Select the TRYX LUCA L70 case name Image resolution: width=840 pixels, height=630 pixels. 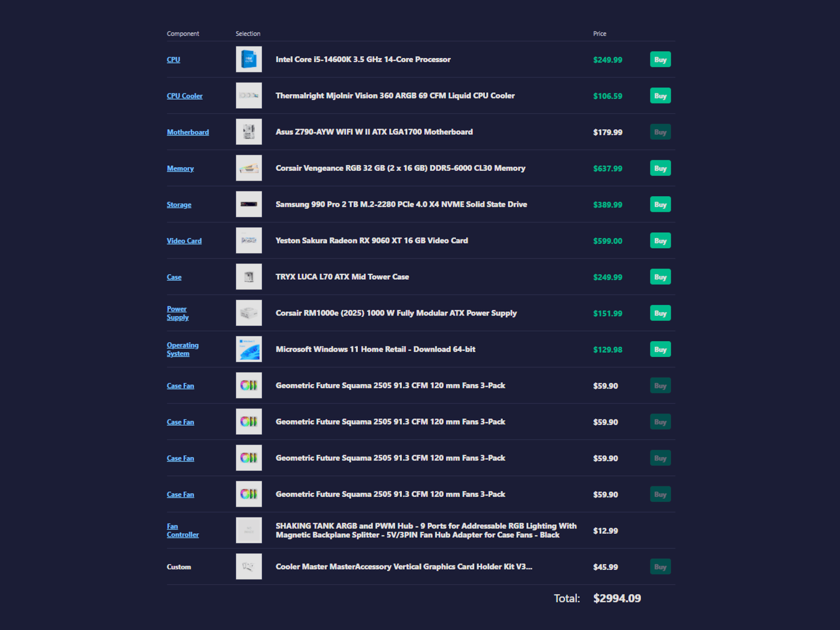pyautogui.click(x=342, y=277)
